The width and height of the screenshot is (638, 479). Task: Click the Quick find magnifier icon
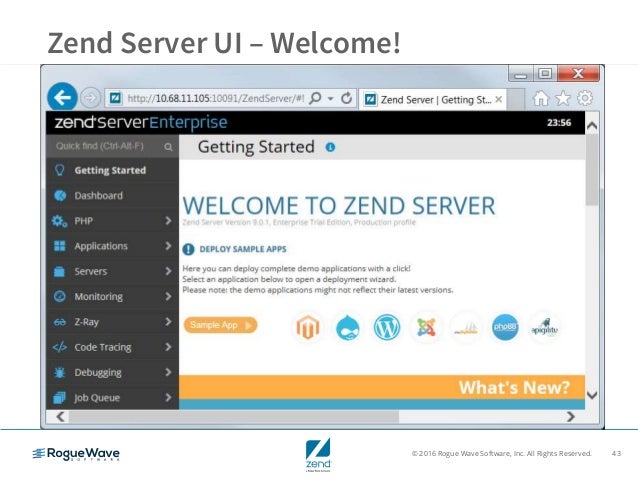(x=168, y=147)
